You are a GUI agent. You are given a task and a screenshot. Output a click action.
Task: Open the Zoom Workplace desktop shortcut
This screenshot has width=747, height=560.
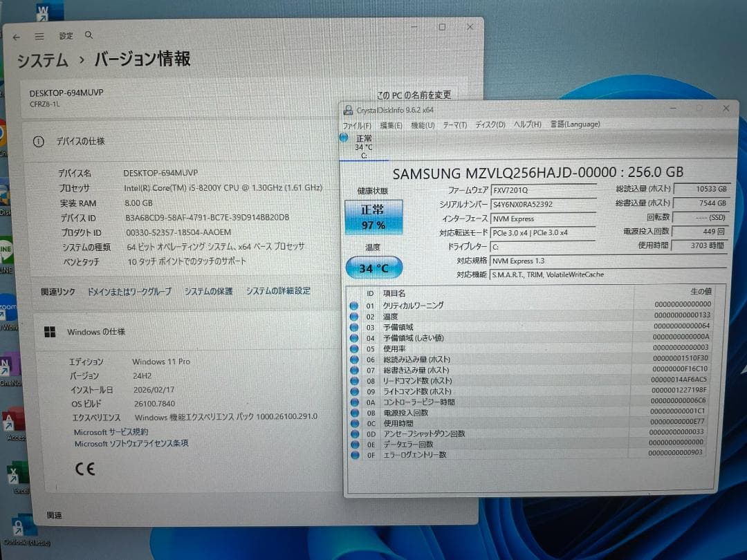pyautogui.click(x=8, y=311)
